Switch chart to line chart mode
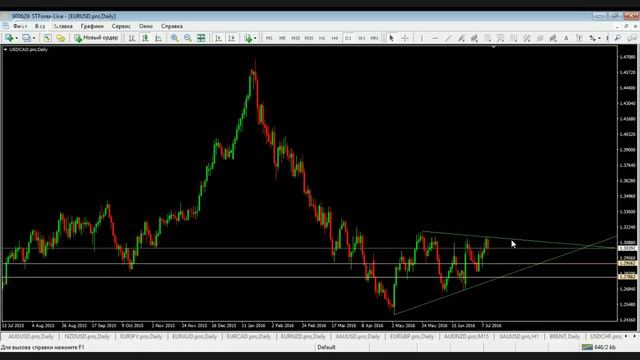The width and height of the screenshot is (640, 360). pos(158,38)
